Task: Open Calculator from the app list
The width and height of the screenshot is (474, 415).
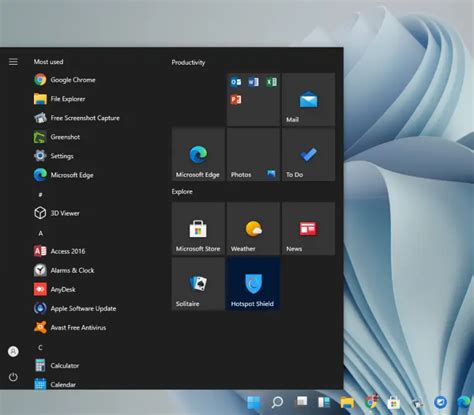Action: click(x=57, y=365)
